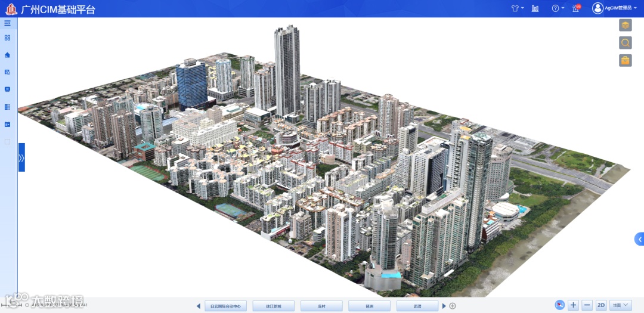Open the AgCIM管理员 account dropdown
Screen dimensions: 644x313
point(621,8)
